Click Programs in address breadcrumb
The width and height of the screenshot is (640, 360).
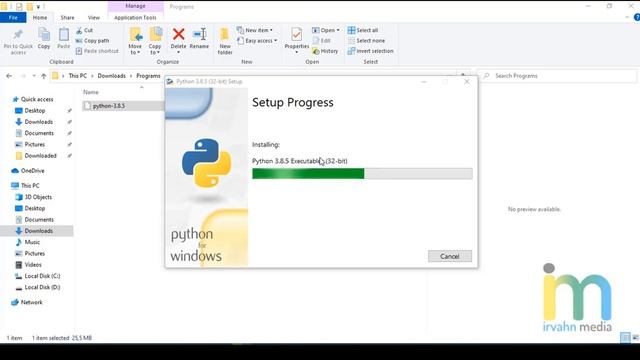tap(148, 76)
